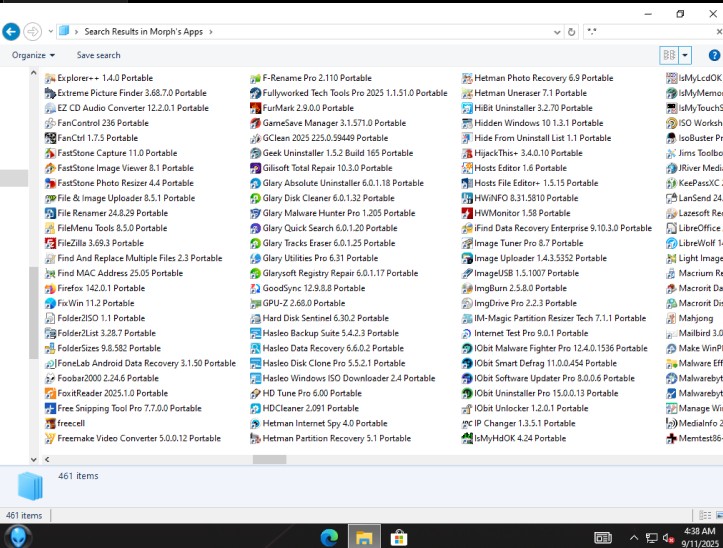Click the horizontal scrollbar left arrow

(47, 459)
